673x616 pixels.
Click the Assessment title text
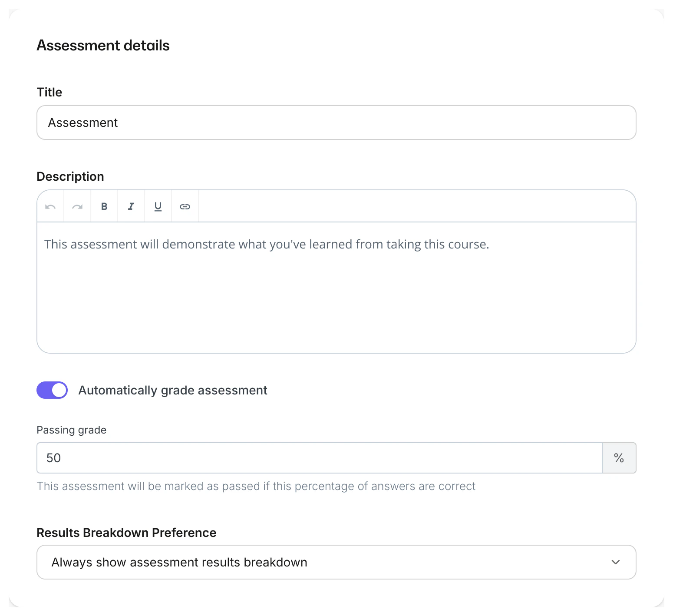point(83,123)
